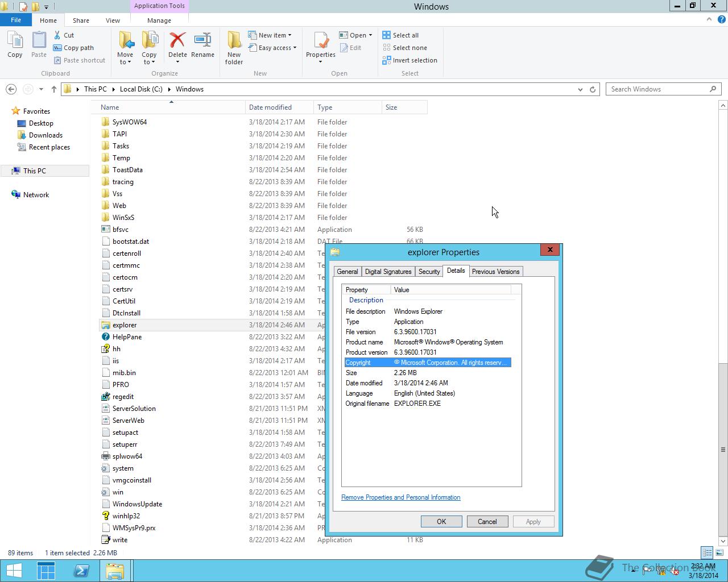Select the write application
The width and height of the screenshot is (728, 582).
coord(120,540)
